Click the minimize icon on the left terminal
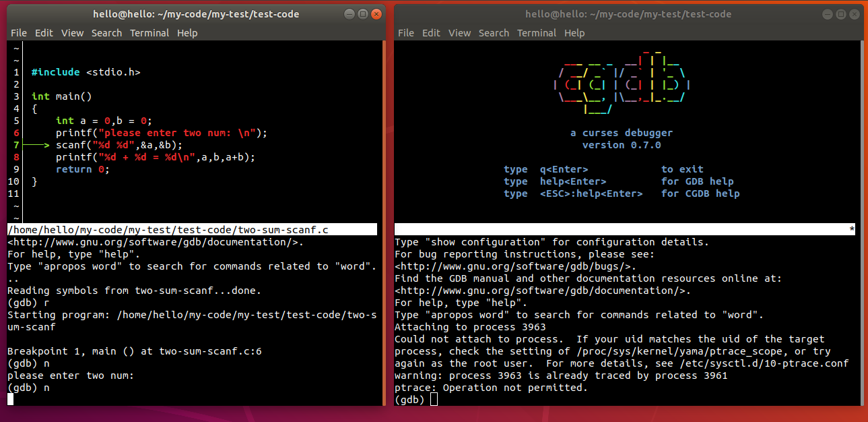 tap(348, 13)
